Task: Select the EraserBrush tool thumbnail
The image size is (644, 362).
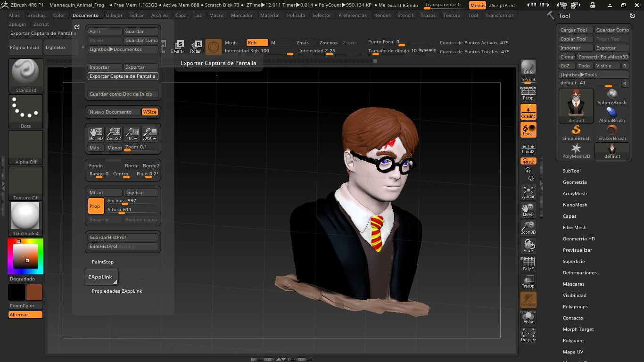Action: click(612, 133)
